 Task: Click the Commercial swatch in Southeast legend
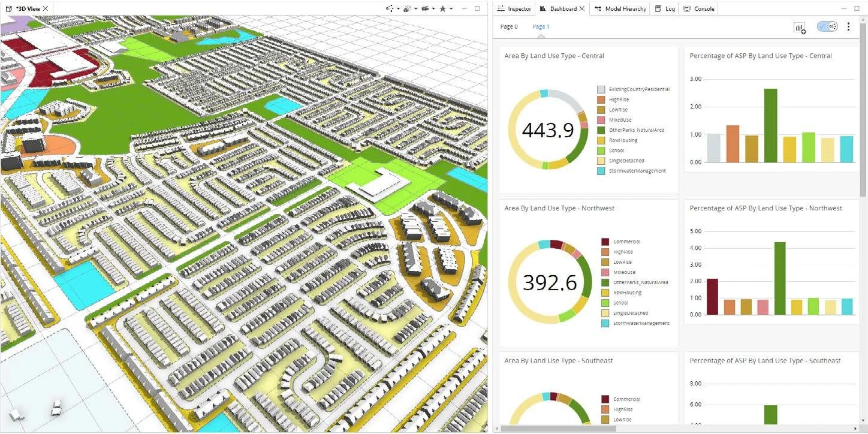click(605, 399)
